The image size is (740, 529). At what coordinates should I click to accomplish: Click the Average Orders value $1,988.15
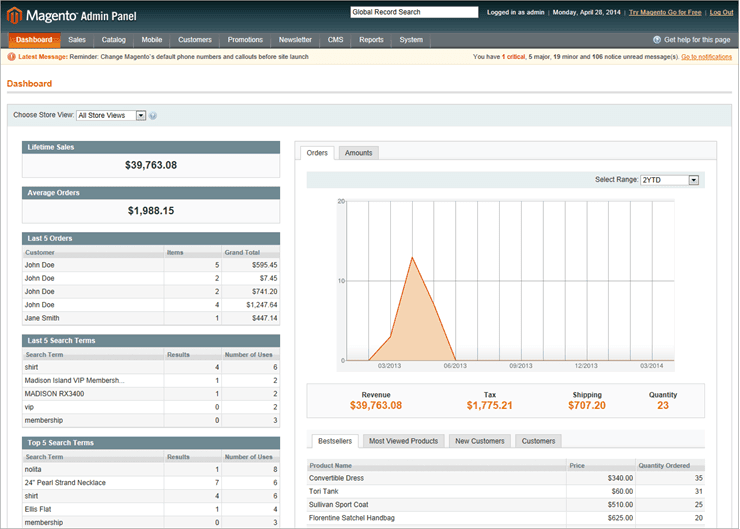(x=151, y=211)
